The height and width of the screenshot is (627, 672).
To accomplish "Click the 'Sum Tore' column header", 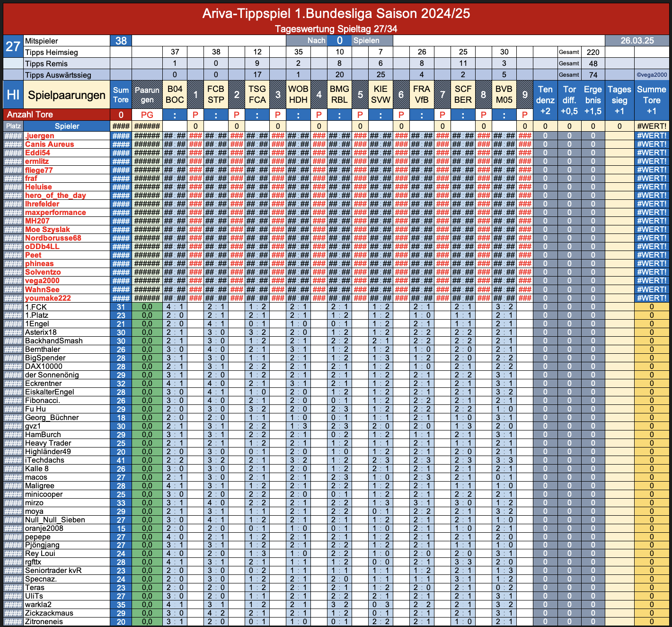I will point(121,95).
